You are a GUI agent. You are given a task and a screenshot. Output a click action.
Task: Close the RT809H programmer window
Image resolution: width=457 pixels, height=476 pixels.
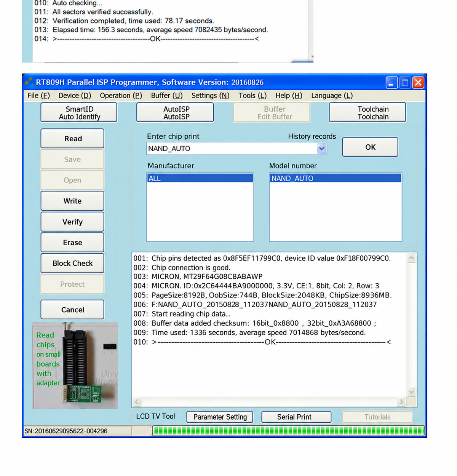click(x=418, y=82)
